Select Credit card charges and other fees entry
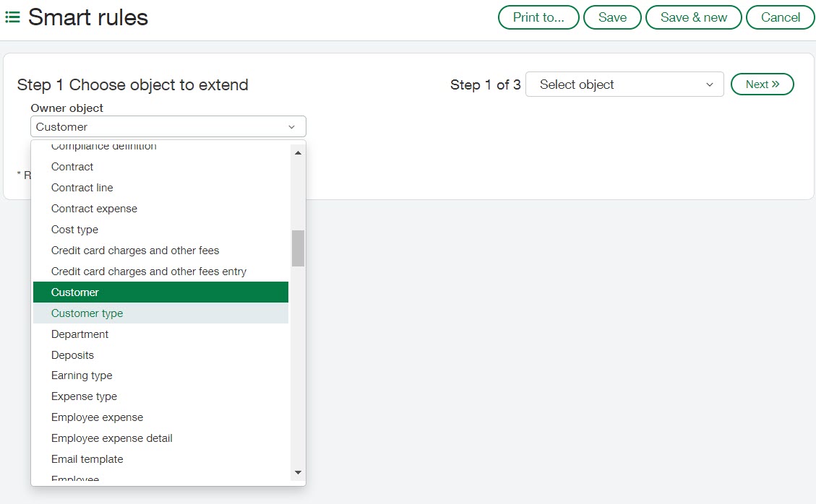816x504 pixels. click(149, 271)
